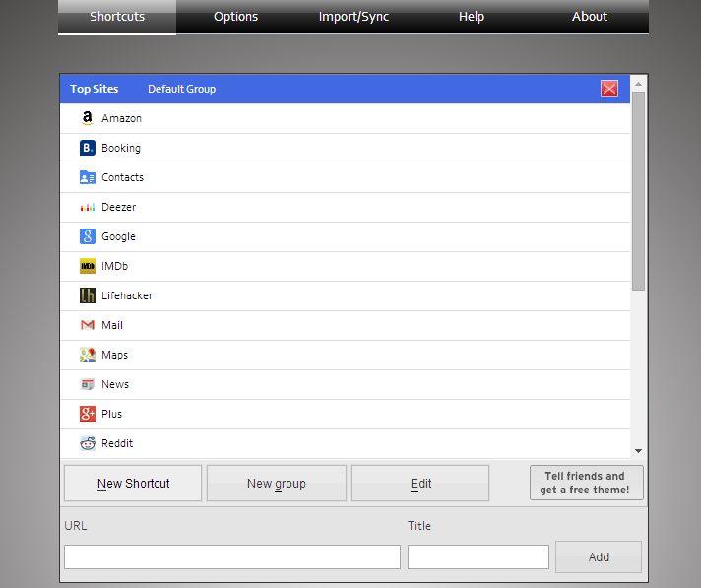
Task: Select the Booking shortcut text
Action: point(121,148)
